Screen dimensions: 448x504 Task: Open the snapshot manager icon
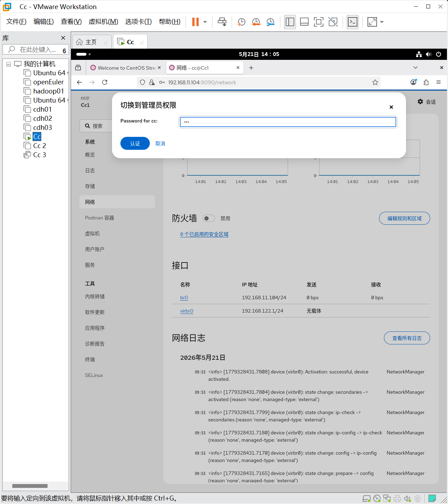coord(271,22)
